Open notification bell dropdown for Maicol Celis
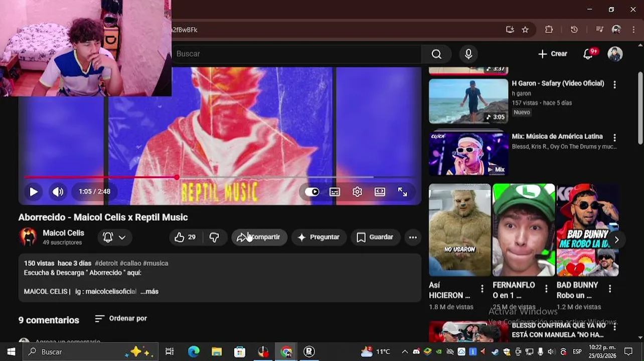This screenshot has width=644, height=361. pos(114,237)
